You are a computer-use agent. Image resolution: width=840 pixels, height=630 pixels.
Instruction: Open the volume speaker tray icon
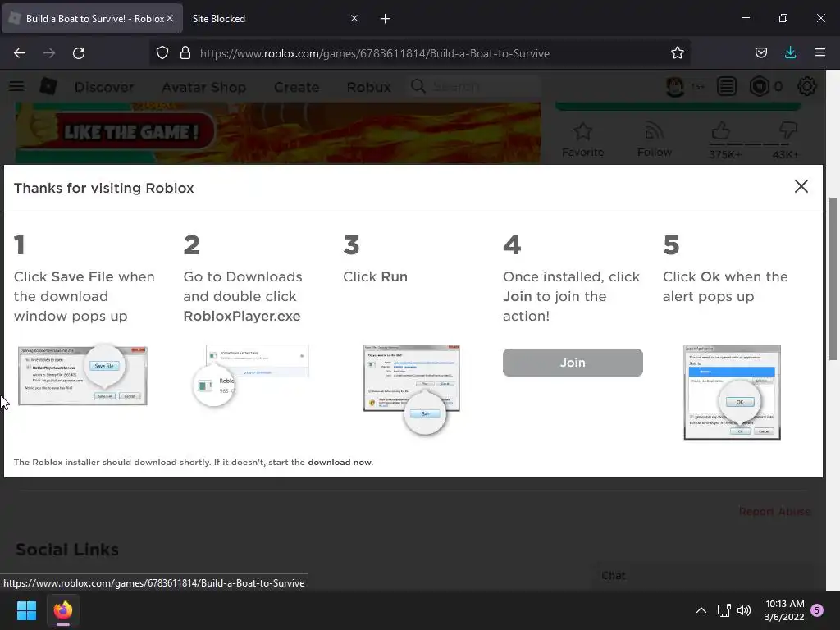744,610
